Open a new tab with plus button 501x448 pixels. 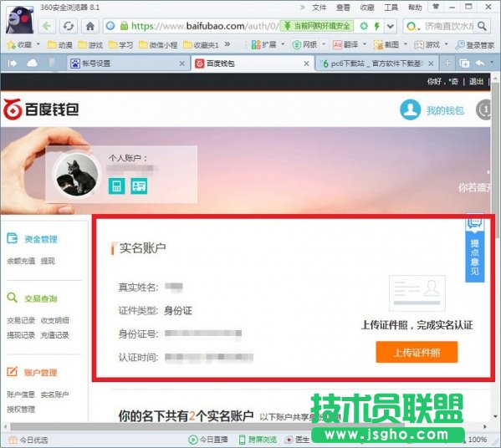tap(447, 64)
